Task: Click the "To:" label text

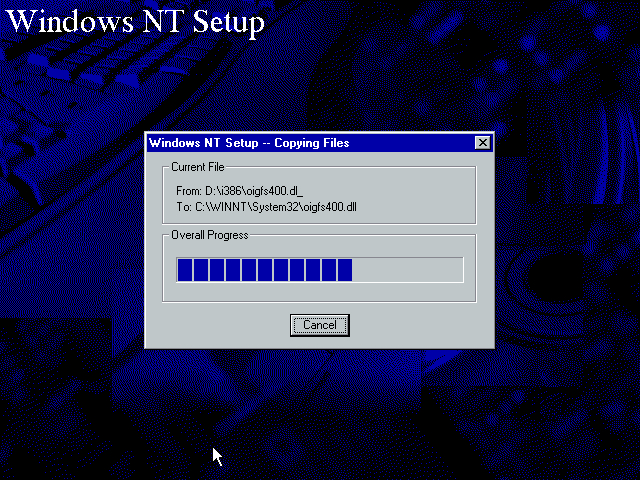Action: click(183, 206)
